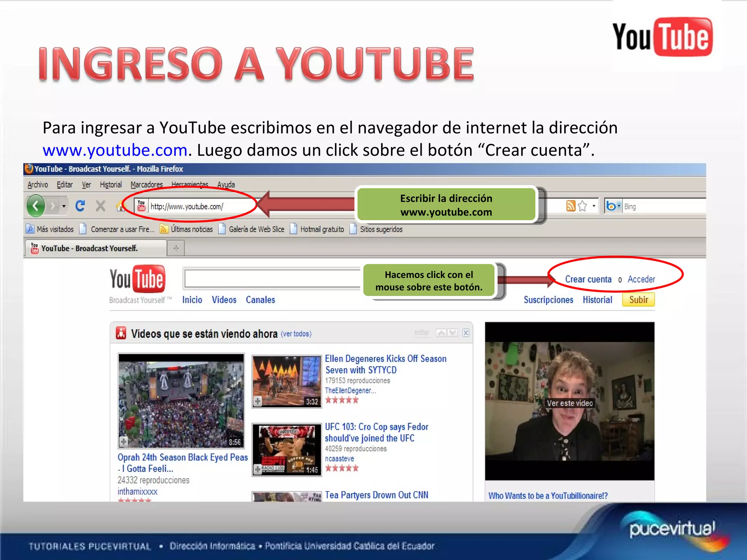The height and width of the screenshot is (560, 747).
Task: Open the UFC 103 video thumbnail
Action: (x=287, y=450)
